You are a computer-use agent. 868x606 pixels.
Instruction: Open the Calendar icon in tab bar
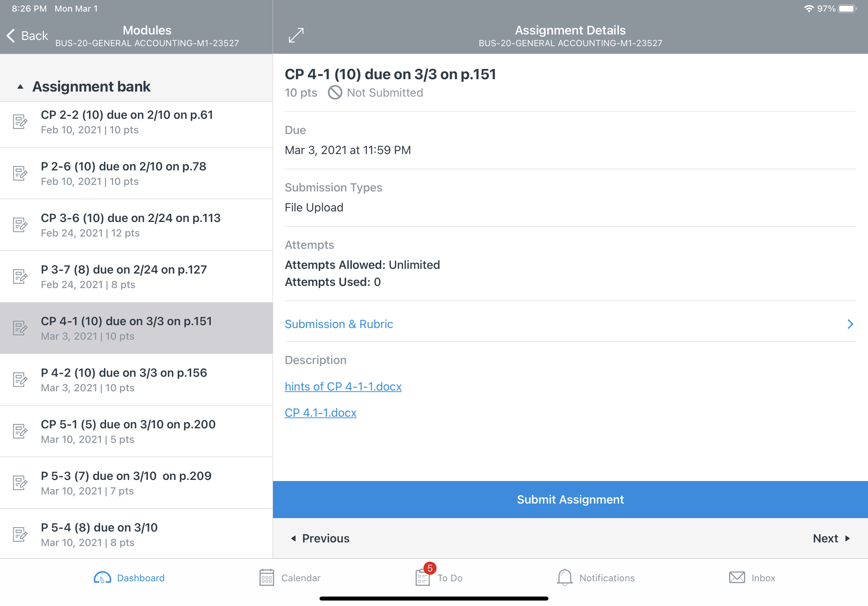point(266,578)
